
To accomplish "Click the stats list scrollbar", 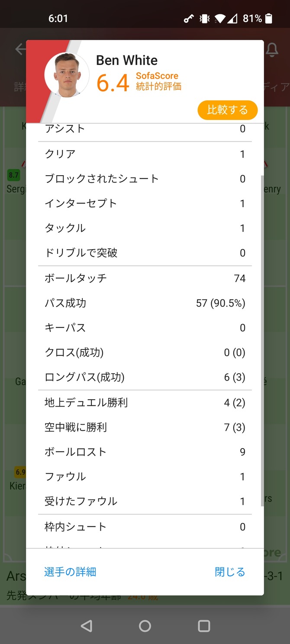I will [262, 341].
